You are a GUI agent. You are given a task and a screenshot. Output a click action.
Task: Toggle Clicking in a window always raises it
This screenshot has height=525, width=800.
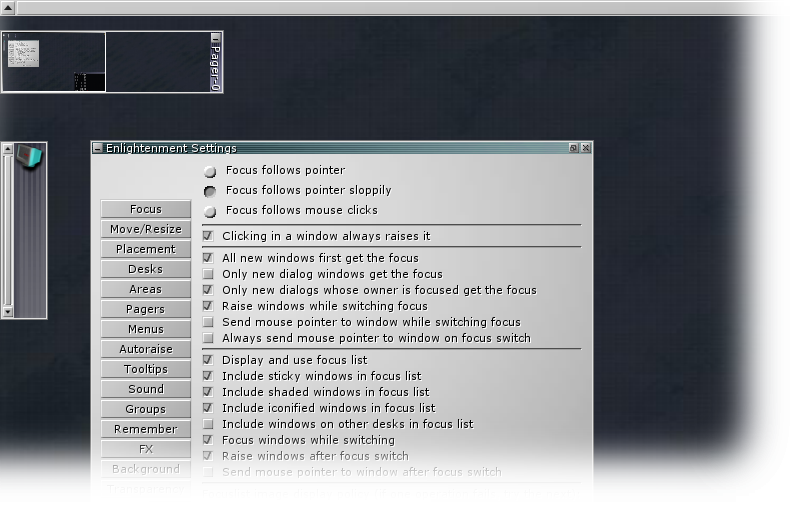click(x=208, y=236)
